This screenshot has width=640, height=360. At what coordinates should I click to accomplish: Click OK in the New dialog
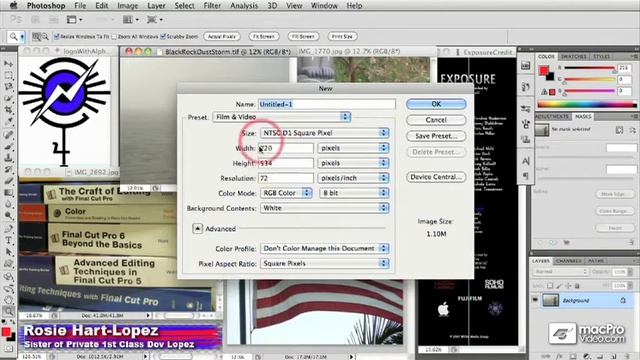tap(436, 104)
